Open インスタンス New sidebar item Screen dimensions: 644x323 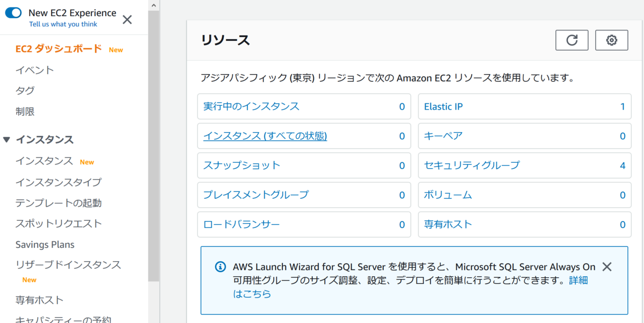click(x=45, y=161)
